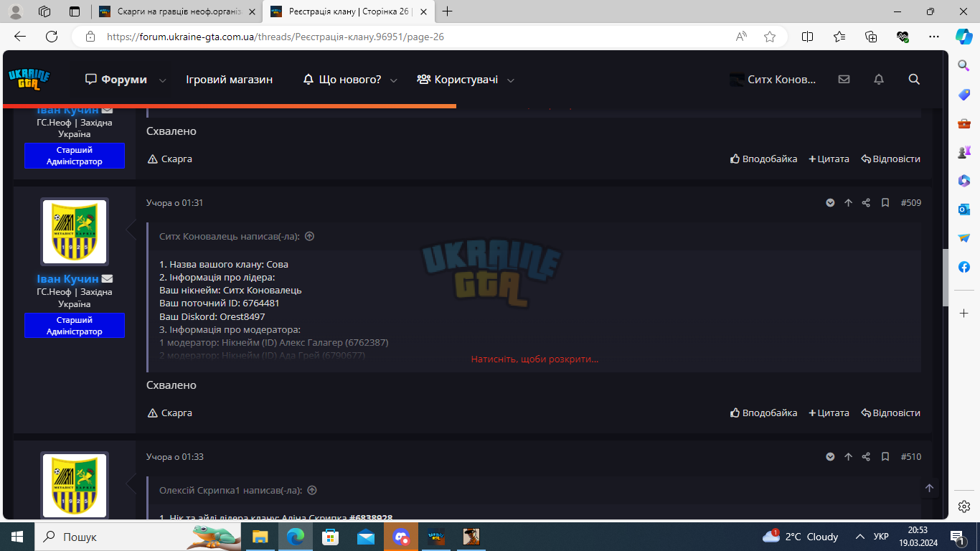This screenshot has width=980, height=551.
Task: Open Ігровий магазин in the forum navigation
Action: [229, 80]
